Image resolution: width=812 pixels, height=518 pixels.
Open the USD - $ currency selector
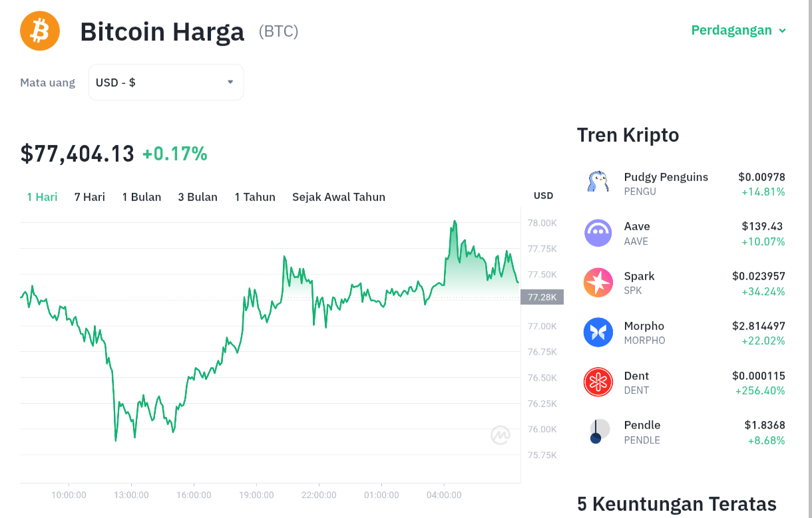(x=166, y=82)
